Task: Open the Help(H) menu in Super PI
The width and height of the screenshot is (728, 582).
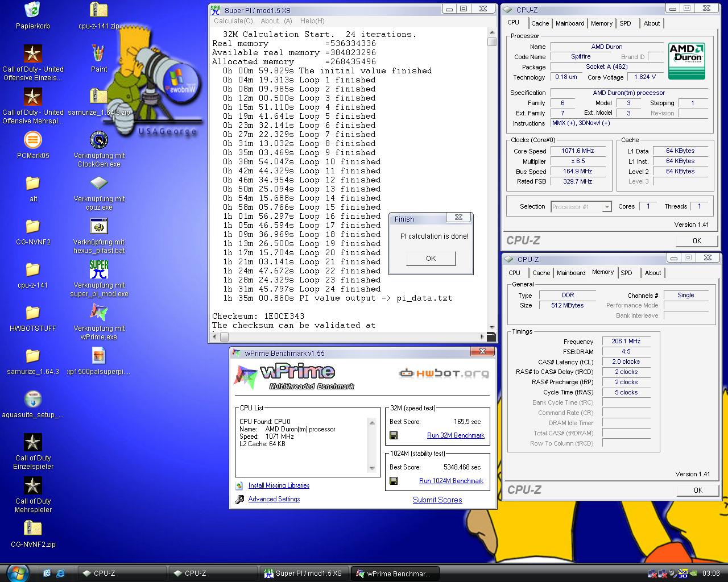Action: point(312,21)
